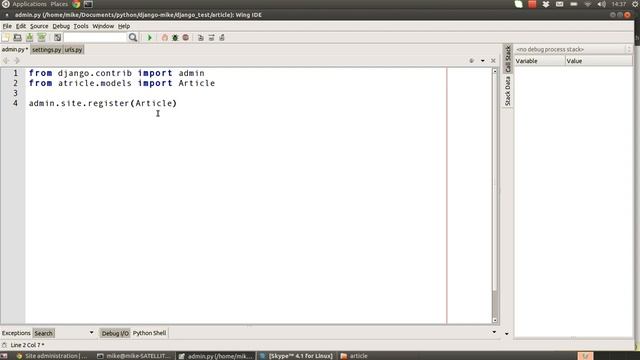The image size is (640, 360).
Task: Open the Tools menu
Action: [x=81, y=26]
